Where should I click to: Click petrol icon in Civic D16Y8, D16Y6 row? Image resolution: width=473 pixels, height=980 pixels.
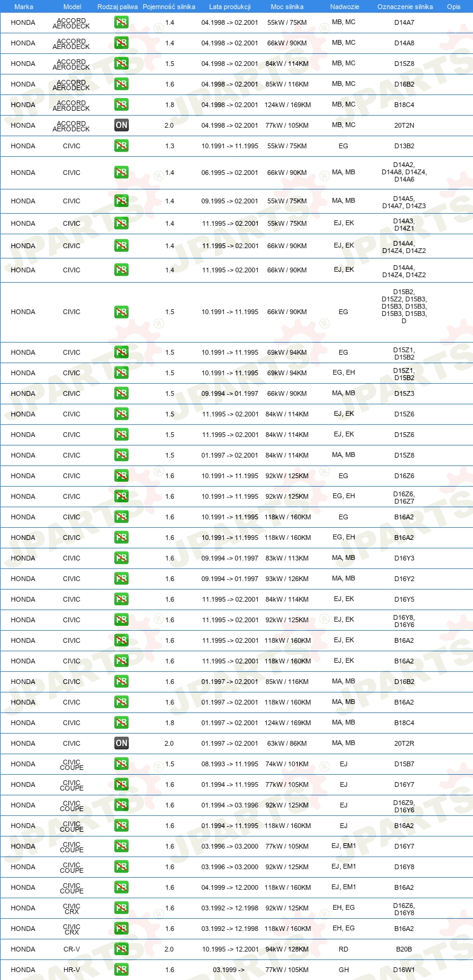click(x=122, y=620)
